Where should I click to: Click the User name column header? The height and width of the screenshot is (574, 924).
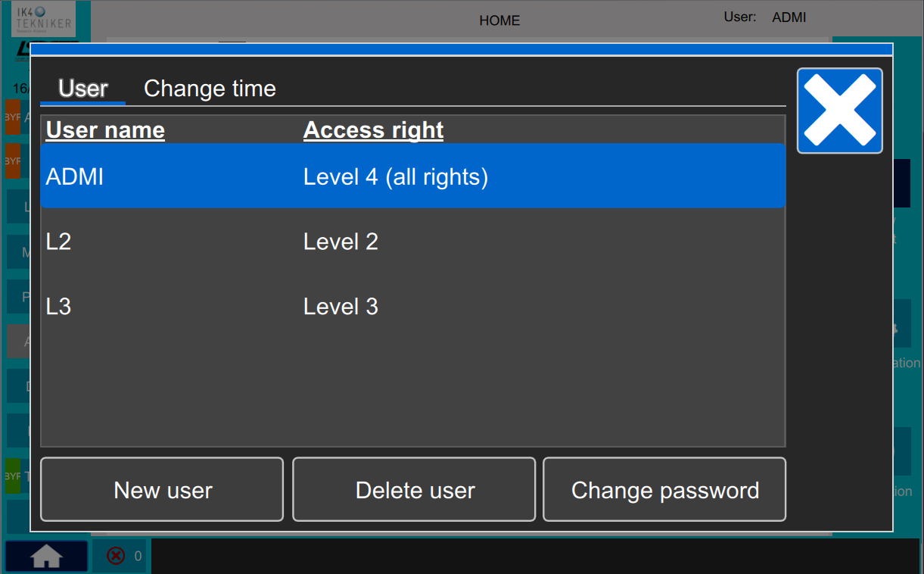click(x=105, y=130)
